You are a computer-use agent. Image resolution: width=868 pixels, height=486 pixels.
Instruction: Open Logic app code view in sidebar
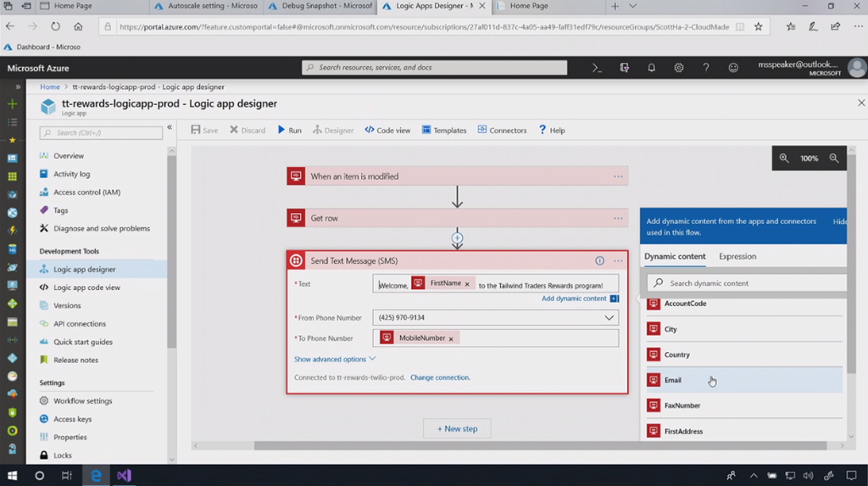coord(86,288)
